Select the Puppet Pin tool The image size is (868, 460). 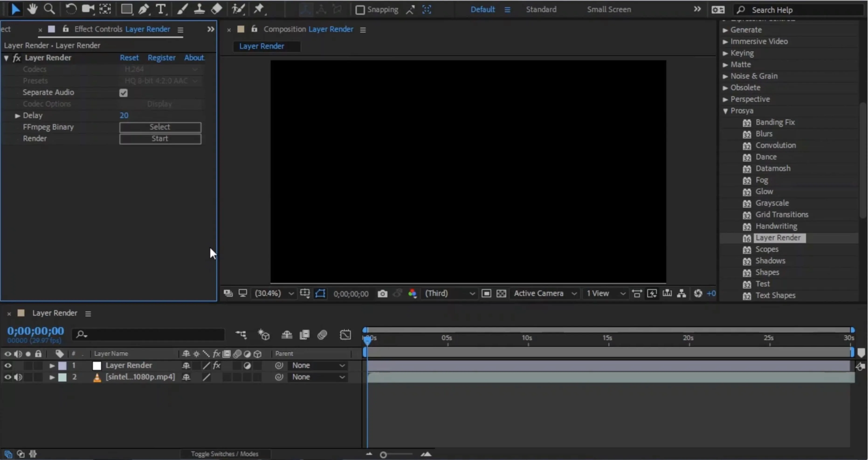(259, 9)
